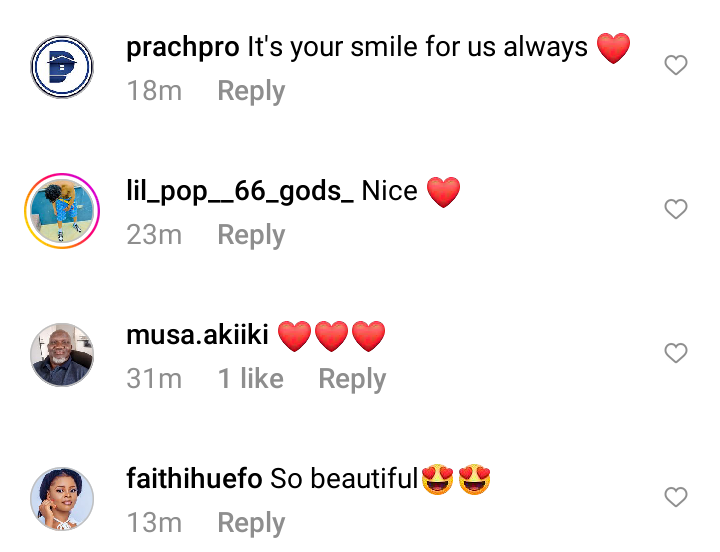Viewport: 720px width, 552px height.
Task: Reply to prachpro's comment
Action: (251, 91)
